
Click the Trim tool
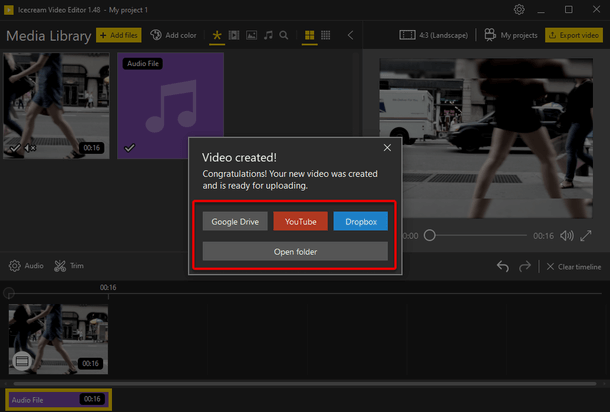pos(69,266)
